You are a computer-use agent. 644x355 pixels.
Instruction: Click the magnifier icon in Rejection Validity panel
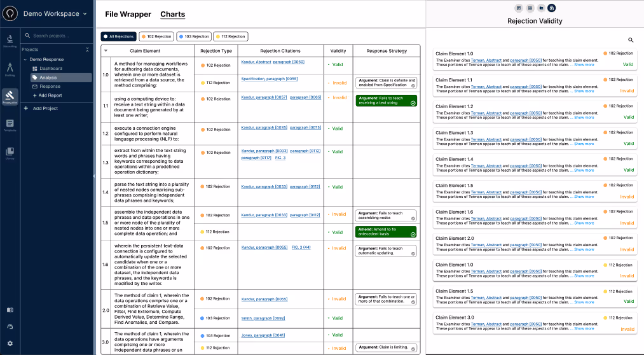point(631,40)
